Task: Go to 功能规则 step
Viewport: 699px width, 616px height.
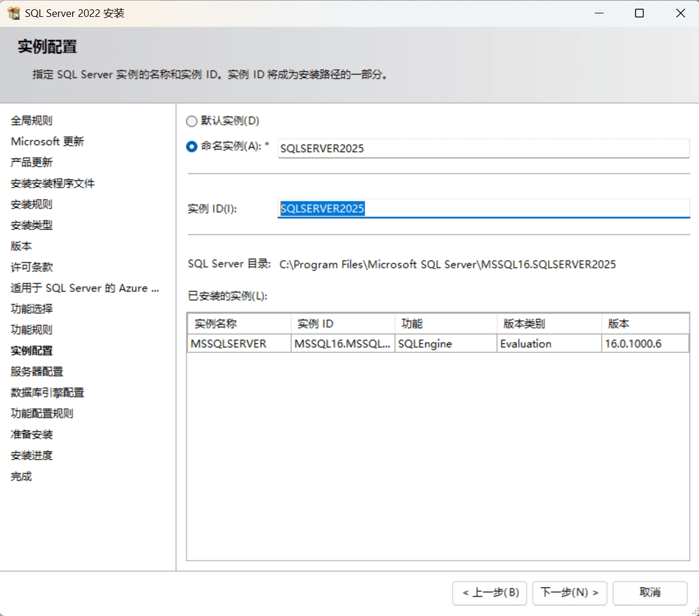Action: (x=31, y=330)
